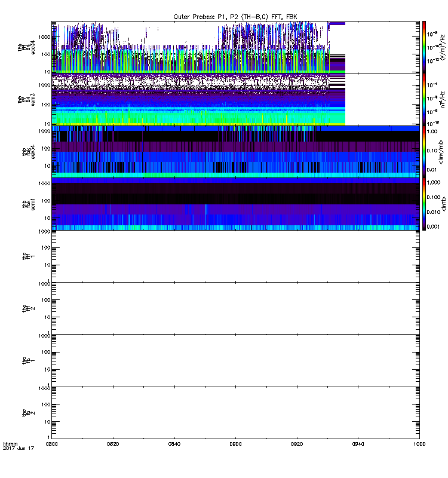Click the 100 y-axis tick of thc fff 1
The height and width of the screenshot is (478, 448).
coord(46,248)
